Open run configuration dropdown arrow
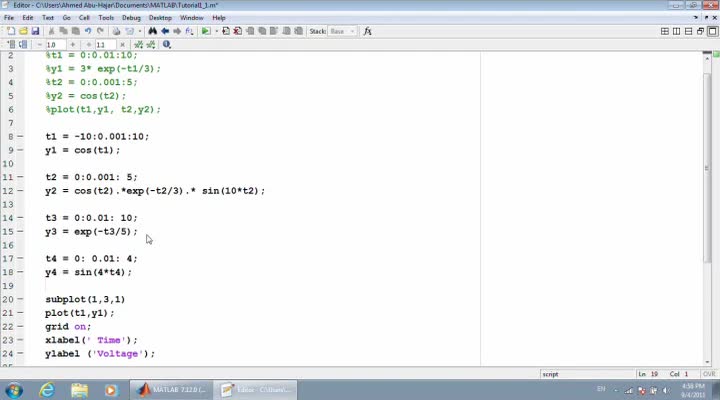The height and width of the screenshot is (400, 720). (x=216, y=31)
